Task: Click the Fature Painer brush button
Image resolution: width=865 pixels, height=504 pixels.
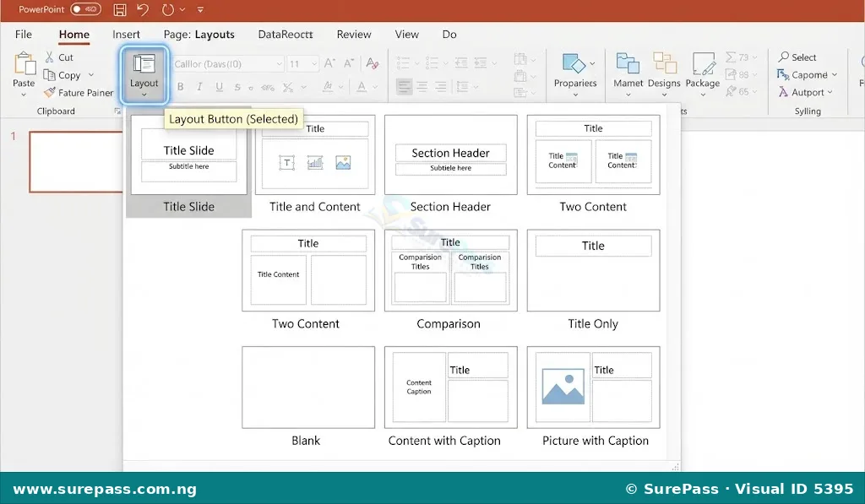Action: point(79,93)
